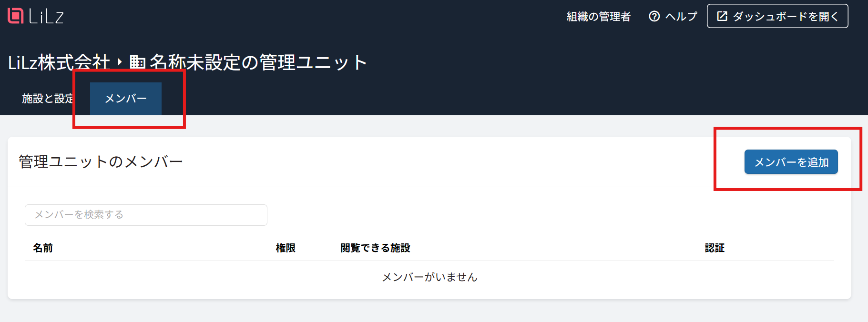Screen dimensions: 868x322
Task: Open the ヘルプ link text
Action: [x=681, y=16]
